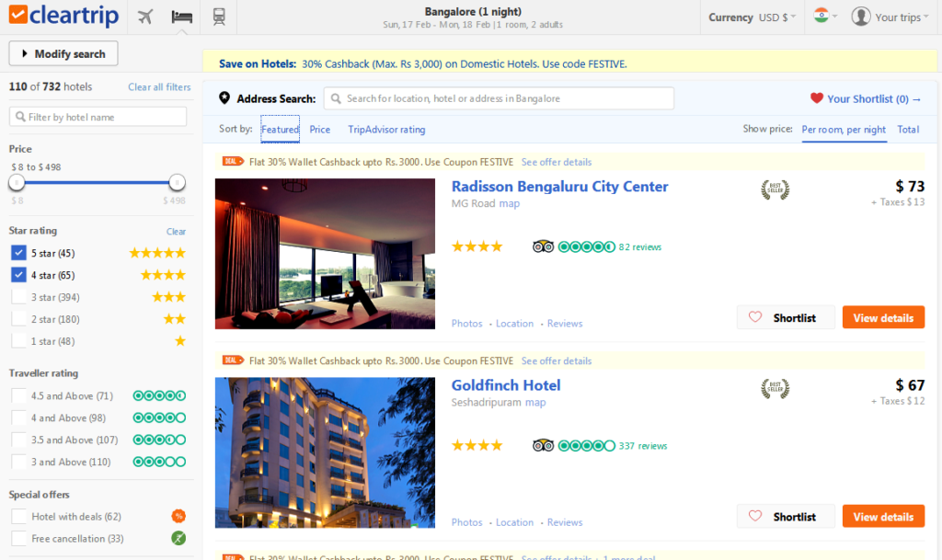The image size is (942, 560).
Task: Open Clear all filters link
Action: tap(159, 87)
